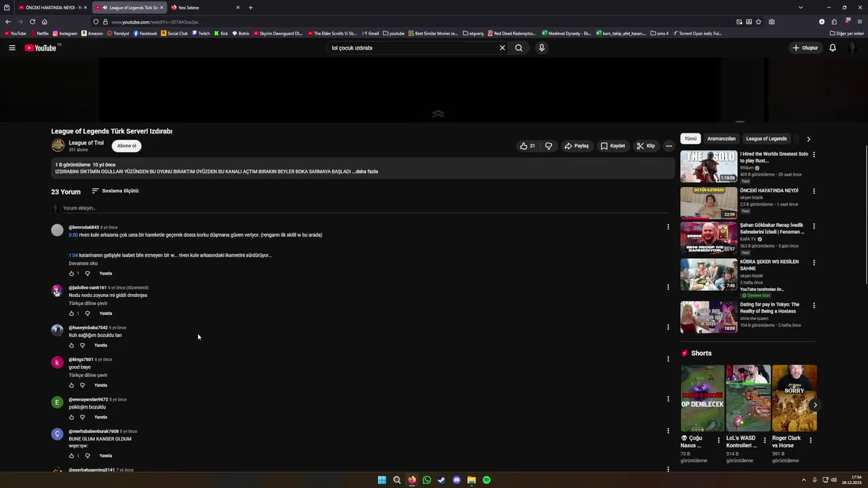Run search with the magnifier button

click(519, 48)
